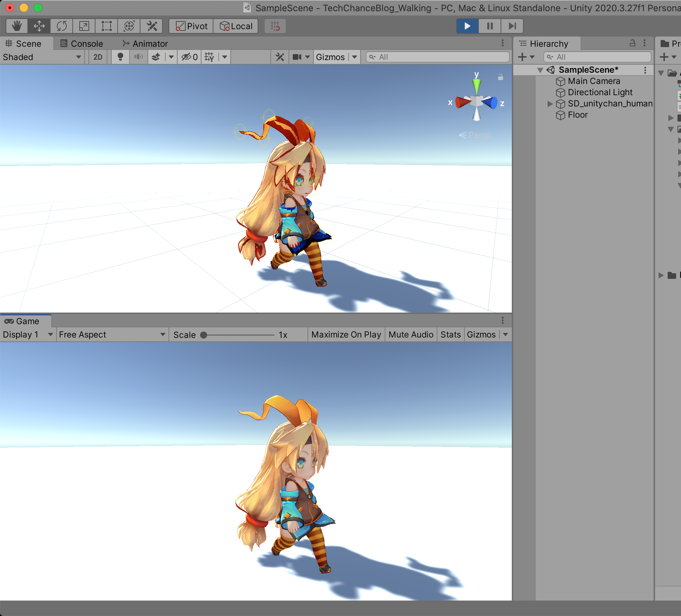681x616 pixels.
Task: Click the Game view Scale slider
Action: point(239,335)
